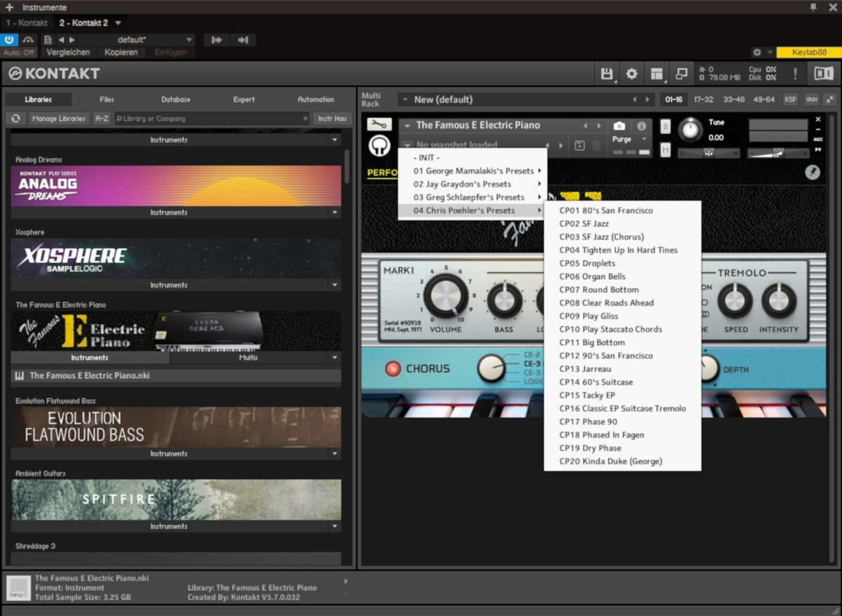Pin the plugin window
Screen dimensions: 842x616
813,7
